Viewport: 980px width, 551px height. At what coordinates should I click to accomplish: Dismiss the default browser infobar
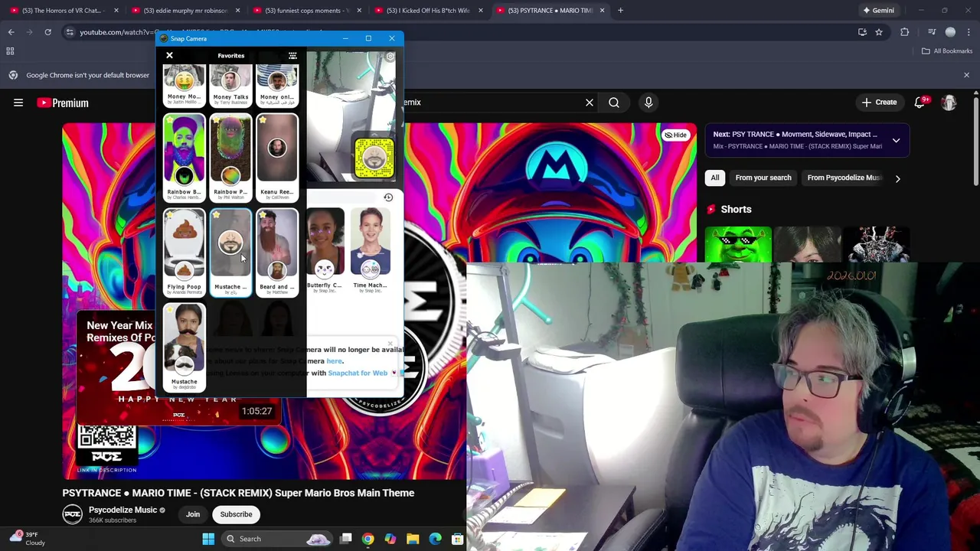pyautogui.click(x=966, y=75)
